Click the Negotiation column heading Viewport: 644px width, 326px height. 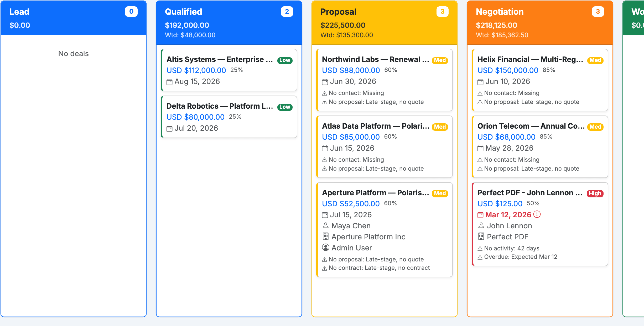click(500, 12)
